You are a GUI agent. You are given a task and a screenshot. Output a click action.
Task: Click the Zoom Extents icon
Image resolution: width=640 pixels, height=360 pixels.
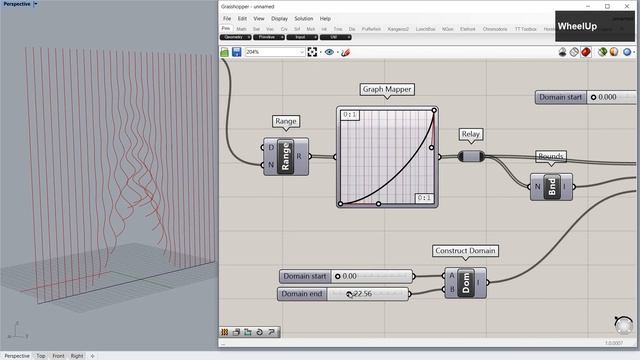[312, 52]
